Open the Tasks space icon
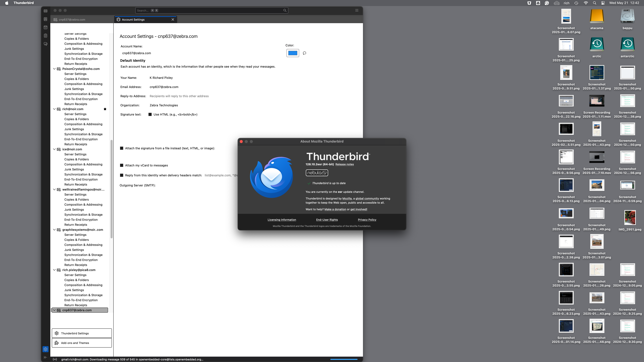This screenshot has height=362, width=644. click(x=46, y=35)
